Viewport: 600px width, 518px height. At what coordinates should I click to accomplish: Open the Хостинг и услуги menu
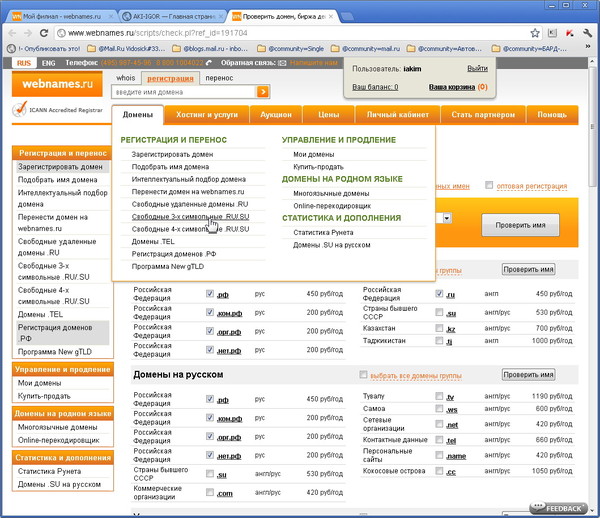click(207, 115)
